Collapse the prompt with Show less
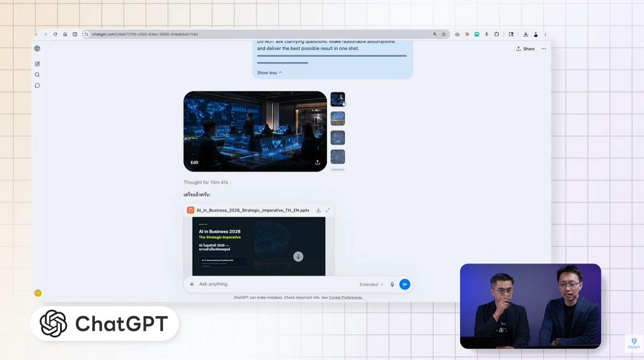 [270, 73]
